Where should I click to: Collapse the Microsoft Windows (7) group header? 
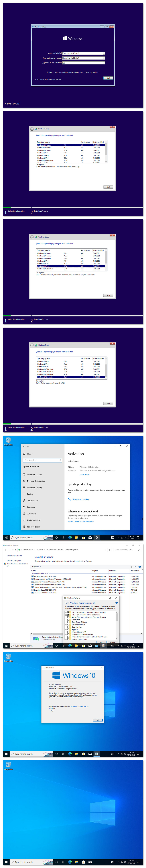coord(40,574)
